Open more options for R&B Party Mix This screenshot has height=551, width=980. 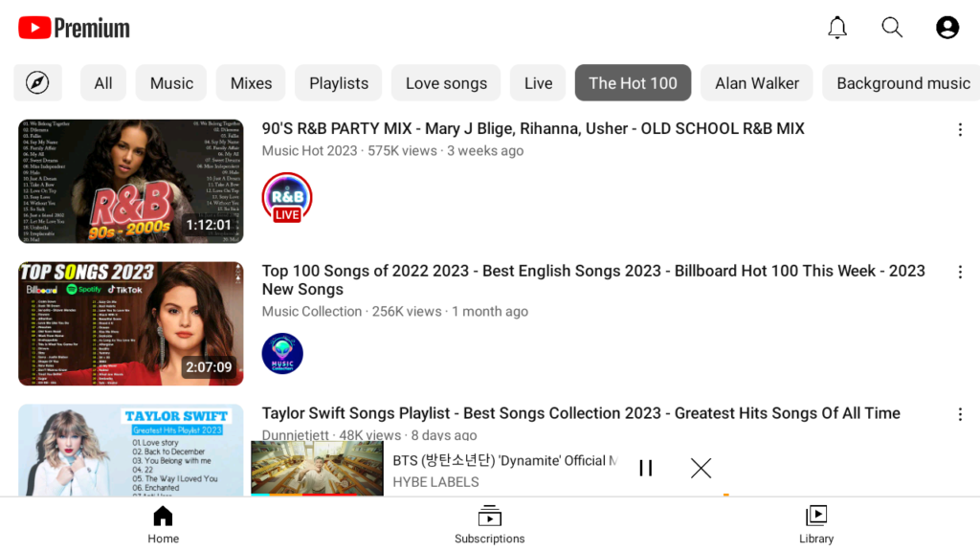[x=960, y=130]
